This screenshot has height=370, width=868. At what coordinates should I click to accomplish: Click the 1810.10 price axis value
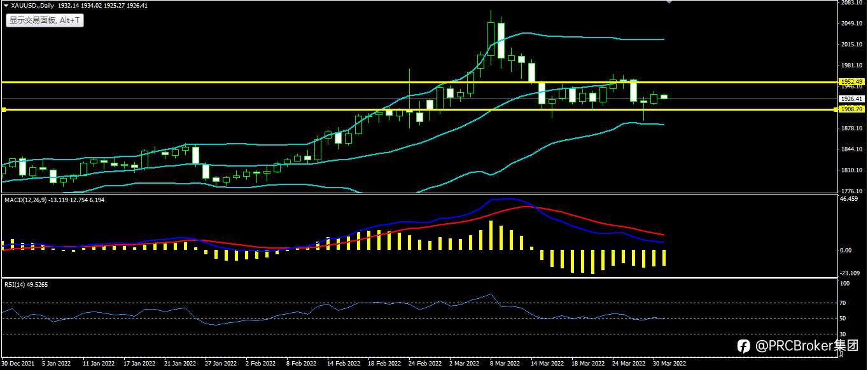pos(851,170)
